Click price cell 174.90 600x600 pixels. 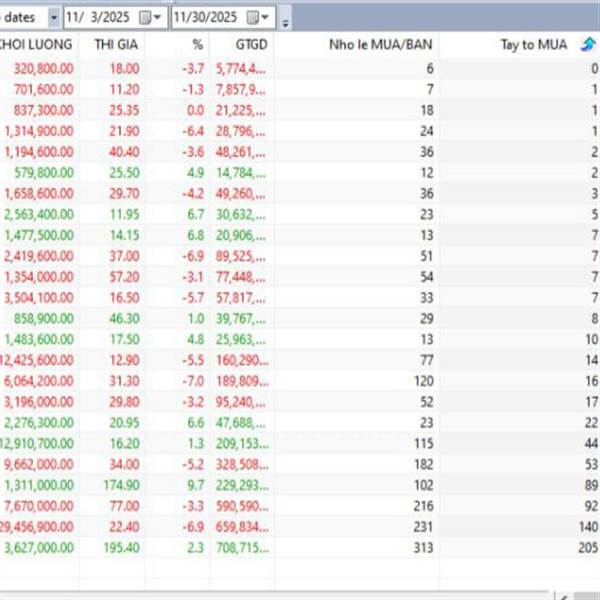tap(121, 485)
